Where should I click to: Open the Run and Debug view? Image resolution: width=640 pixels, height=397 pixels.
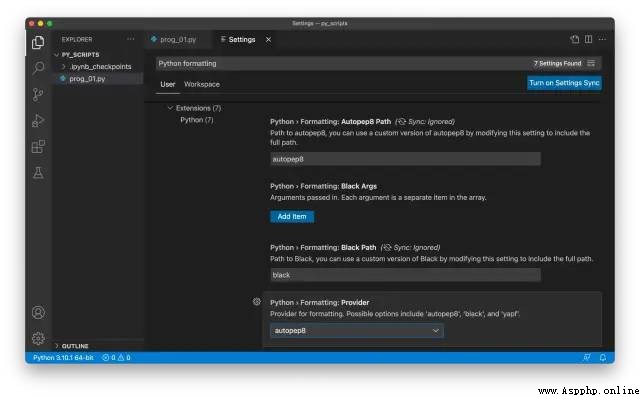point(38,120)
